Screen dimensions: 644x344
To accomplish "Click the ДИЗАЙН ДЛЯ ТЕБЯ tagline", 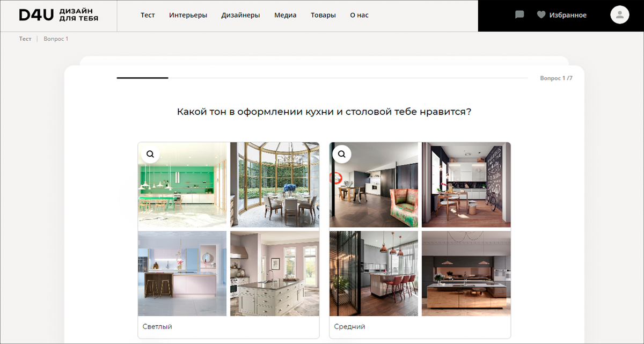I will [78, 15].
